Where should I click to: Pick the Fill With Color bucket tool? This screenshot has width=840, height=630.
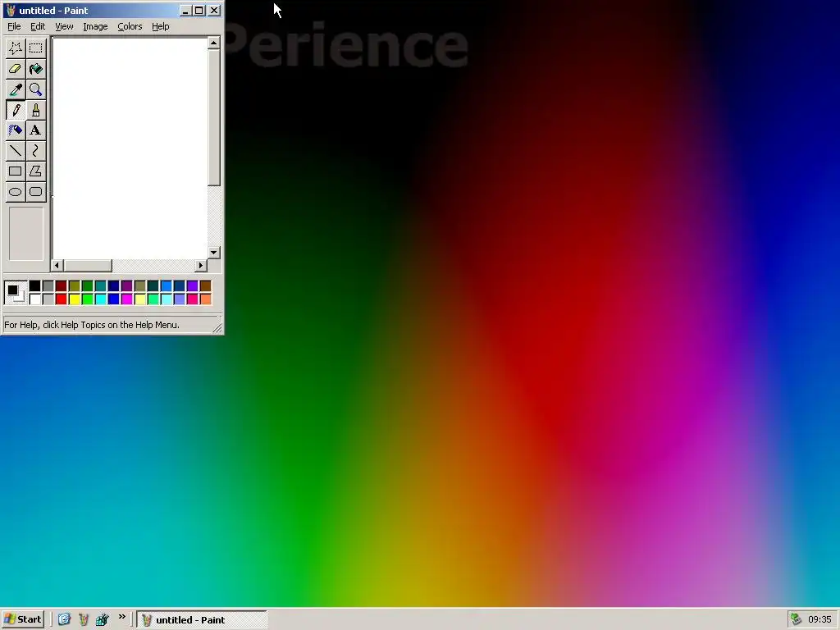(x=35, y=69)
